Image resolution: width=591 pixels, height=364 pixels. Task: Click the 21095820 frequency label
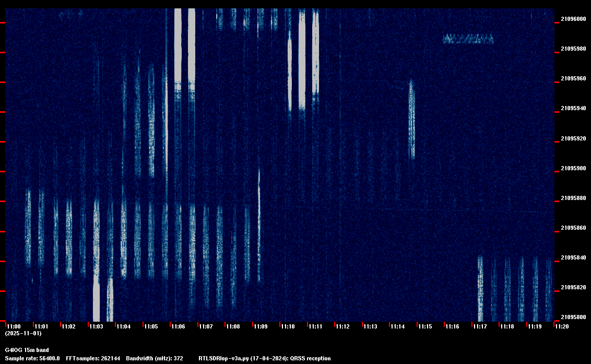573,287
